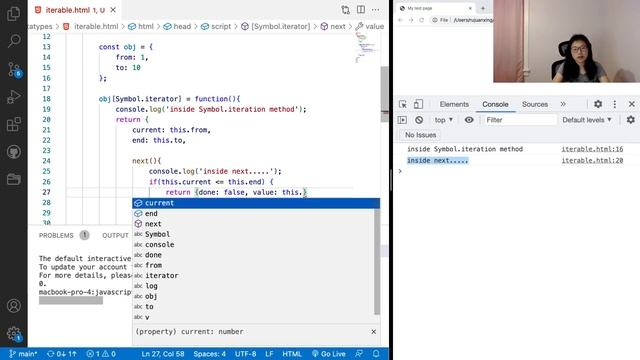Select 'console' autocomplete suggestion

pyautogui.click(x=253, y=244)
